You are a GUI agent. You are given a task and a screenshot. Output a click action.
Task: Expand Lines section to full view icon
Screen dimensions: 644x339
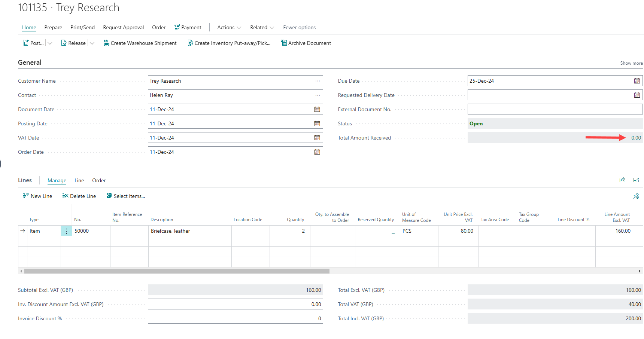[x=636, y=180]
